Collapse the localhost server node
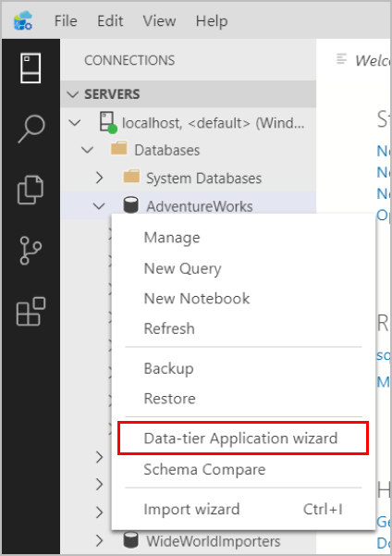The image size is (392, 556). tap(75, 123)
